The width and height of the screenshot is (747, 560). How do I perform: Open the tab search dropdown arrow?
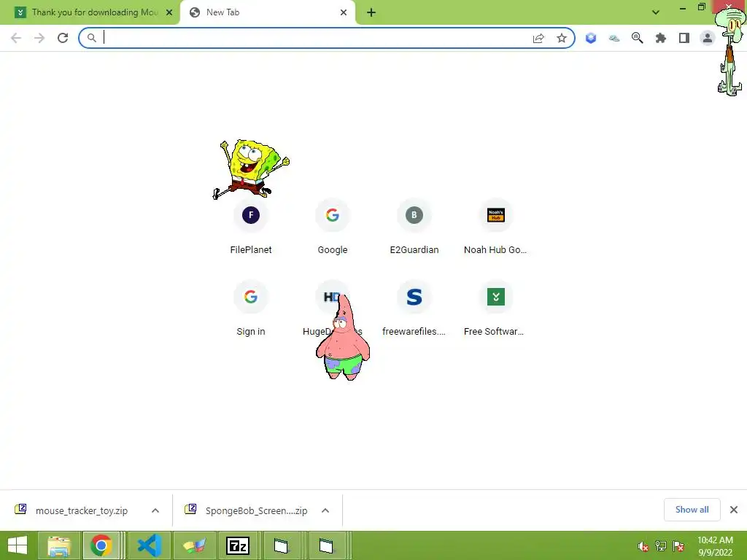(x=656, y=12)
